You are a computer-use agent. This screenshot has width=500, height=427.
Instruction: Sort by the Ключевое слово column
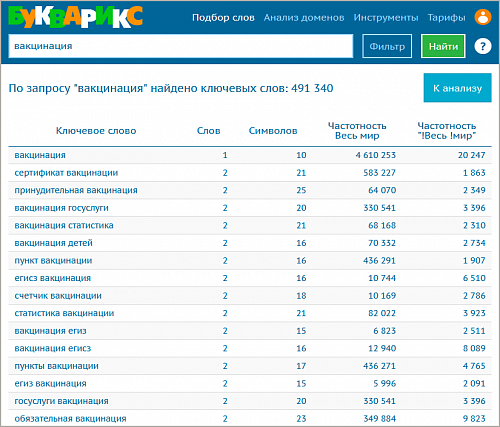[x=96, y=131]
